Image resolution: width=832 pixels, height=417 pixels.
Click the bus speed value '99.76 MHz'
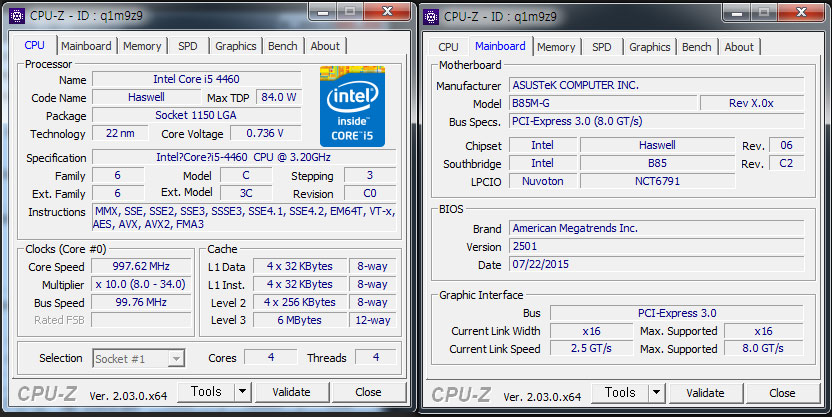[x=141, y=302]
